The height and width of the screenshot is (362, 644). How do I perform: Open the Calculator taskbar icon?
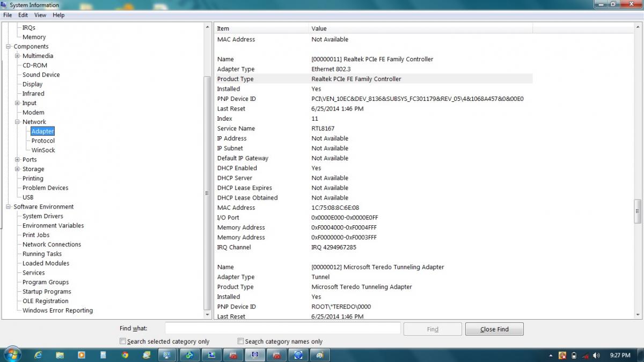coord(103,355)
